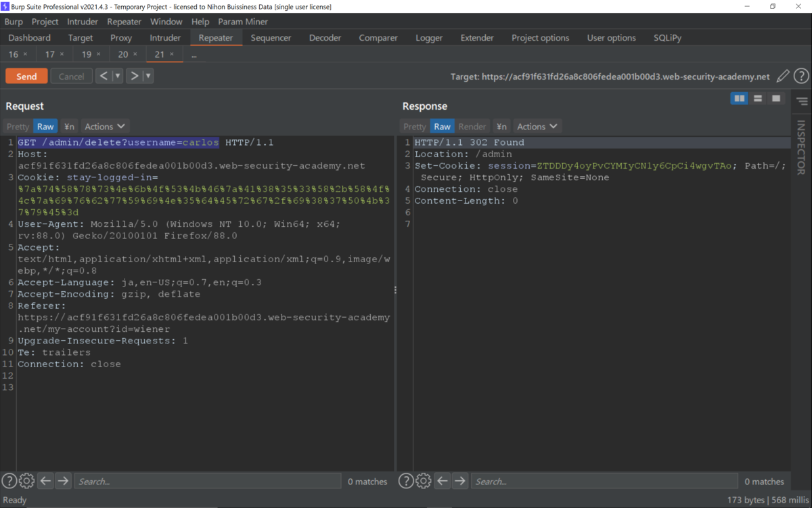This screenshot has width=812, height=508.
Task: Close Repeater tab 16
Action: [x=26, y=54]
